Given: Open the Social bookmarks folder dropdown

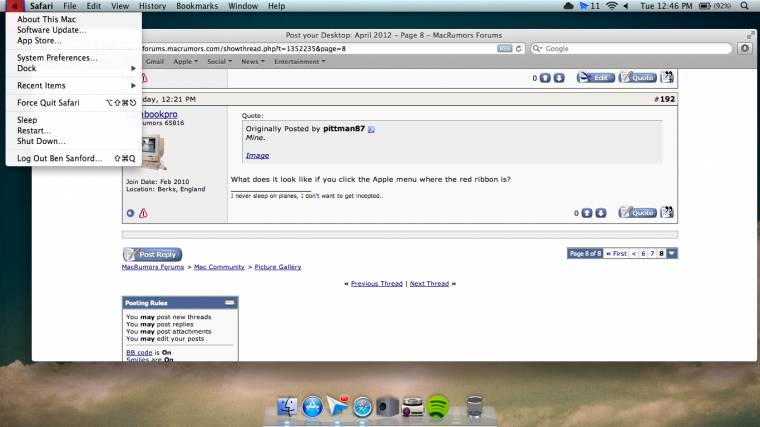Looking at the screenshot, I should coord(220,62).
